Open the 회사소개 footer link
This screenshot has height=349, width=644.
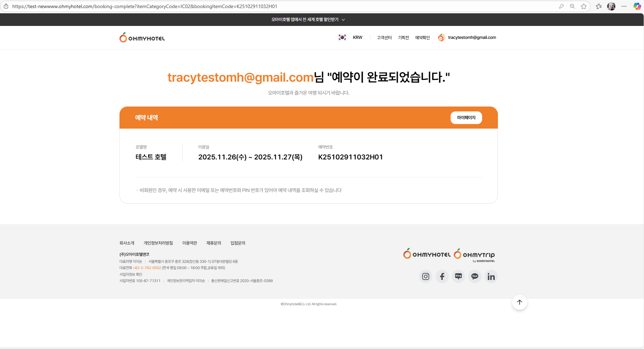tap(127, 243)
